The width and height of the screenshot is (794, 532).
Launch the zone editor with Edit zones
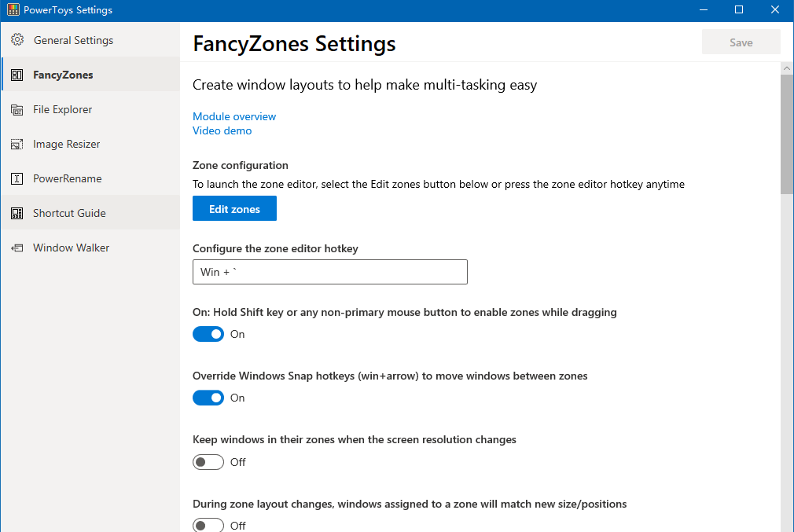[234, 208]
